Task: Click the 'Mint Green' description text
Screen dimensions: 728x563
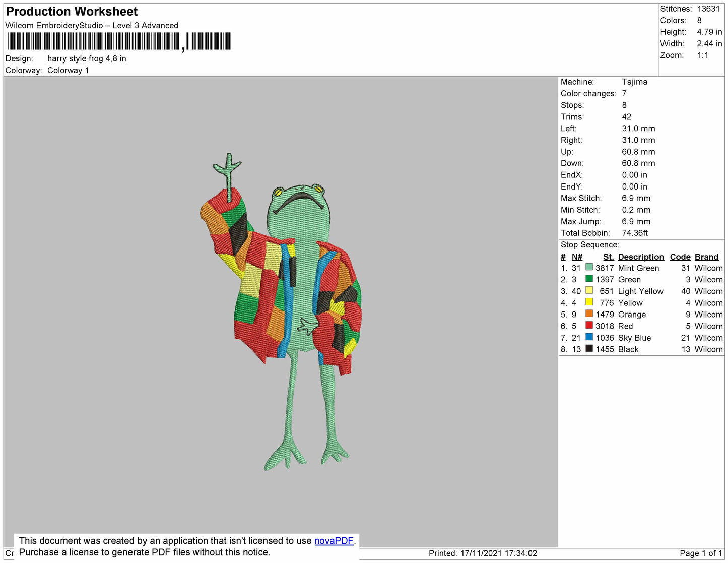Action: tap(638, 268)
